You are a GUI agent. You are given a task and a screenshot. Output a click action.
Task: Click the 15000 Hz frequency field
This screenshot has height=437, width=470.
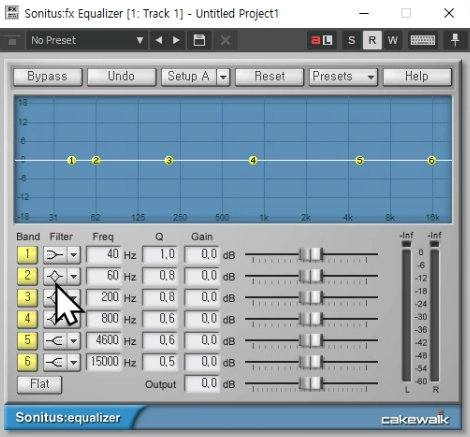[x=104, y=362]
